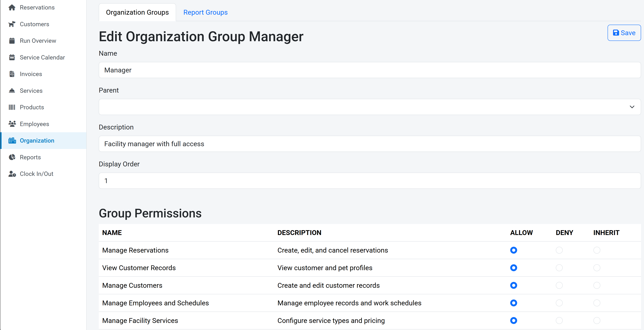Screen dimensions: 644x330
Task: Click the Customers dog icon
Action: click(12, 24)
